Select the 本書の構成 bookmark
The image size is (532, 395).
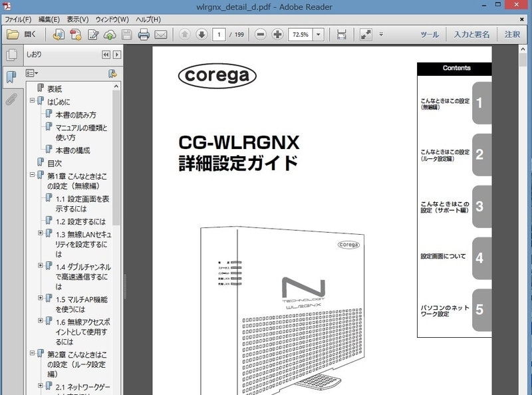click(72, 150)
